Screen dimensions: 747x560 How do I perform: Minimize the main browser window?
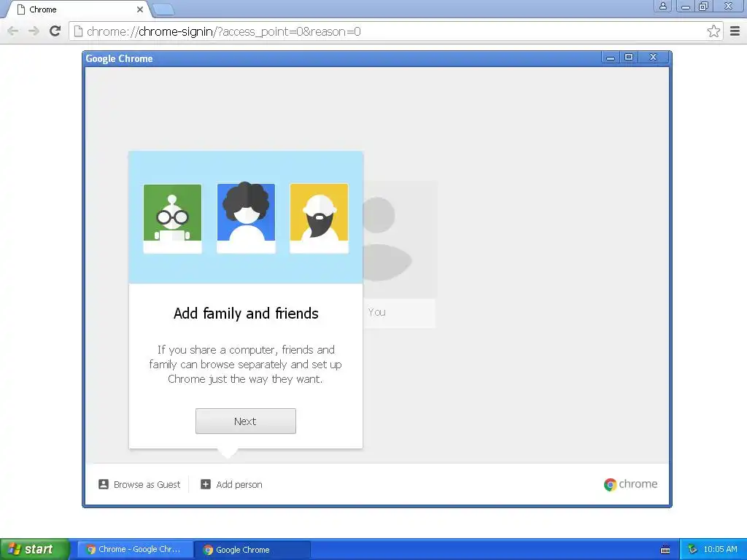[x=686, y=6]
